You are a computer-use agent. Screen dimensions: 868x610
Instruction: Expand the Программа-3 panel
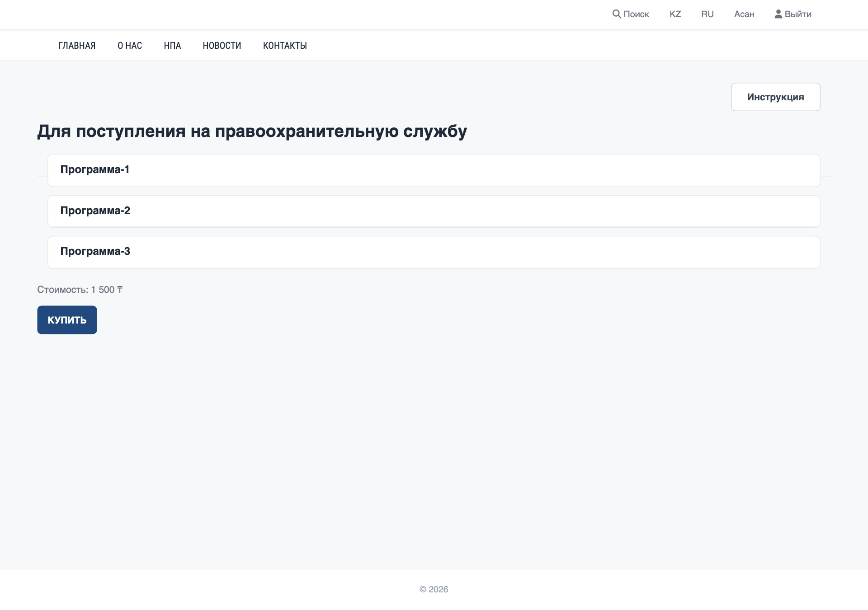[434, 252]
